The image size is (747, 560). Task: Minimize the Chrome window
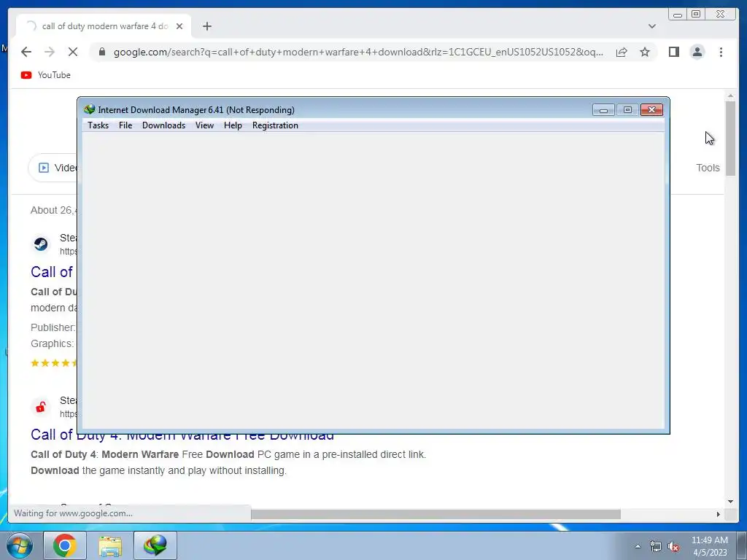click(678, 15)
